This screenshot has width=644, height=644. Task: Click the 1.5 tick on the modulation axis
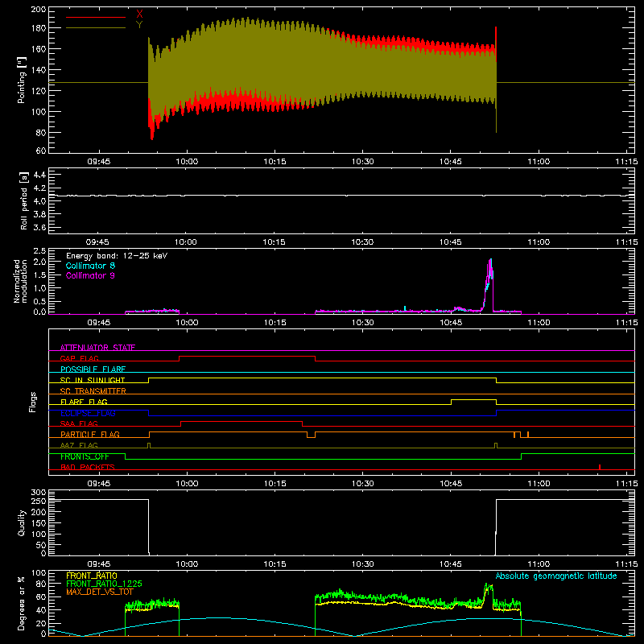pyautogui.click(x=39, y=275)
